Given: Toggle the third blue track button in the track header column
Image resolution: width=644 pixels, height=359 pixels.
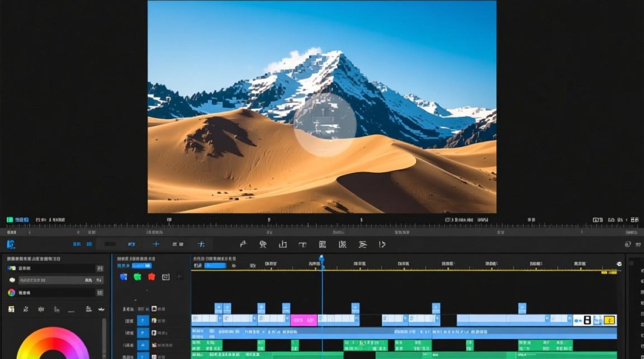Looking at the screenshot, I should [x=143, y=345].
